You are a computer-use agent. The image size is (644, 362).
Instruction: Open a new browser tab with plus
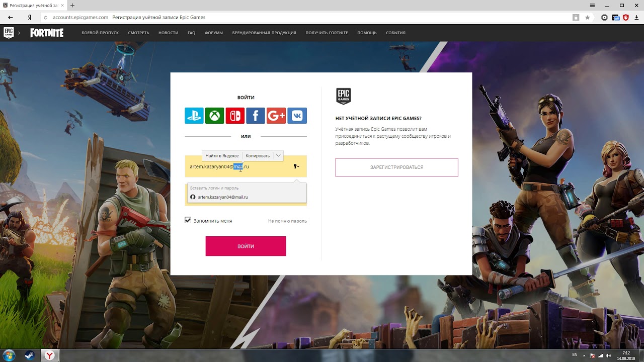point(72,5)
